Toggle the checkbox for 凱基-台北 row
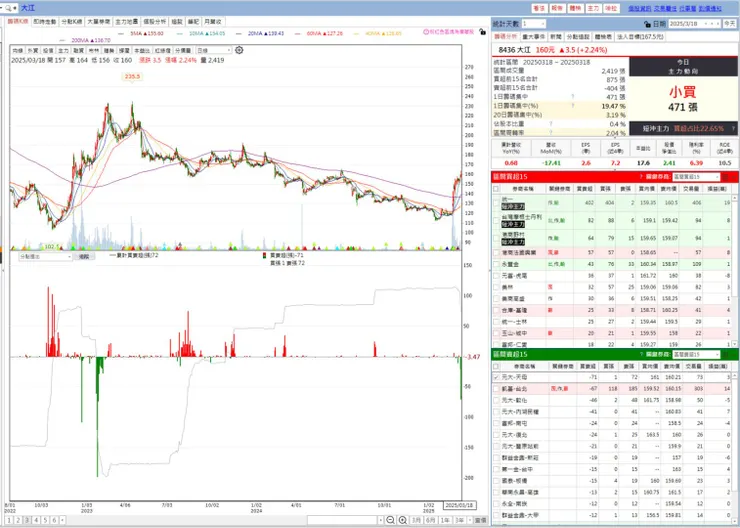 pyautogui.click(x=496, y=389)
